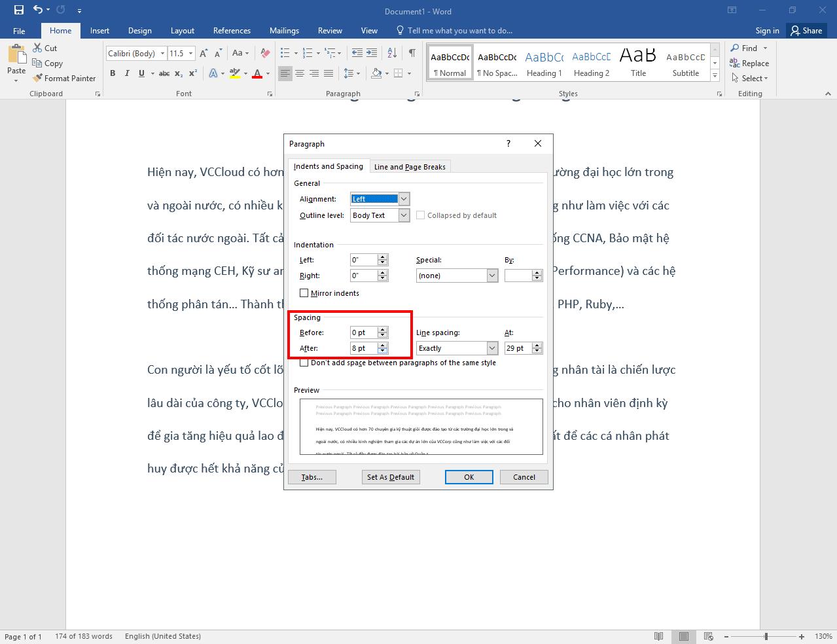
Task: Click OK in the Paragraph dialog
Action: (469, 477)
